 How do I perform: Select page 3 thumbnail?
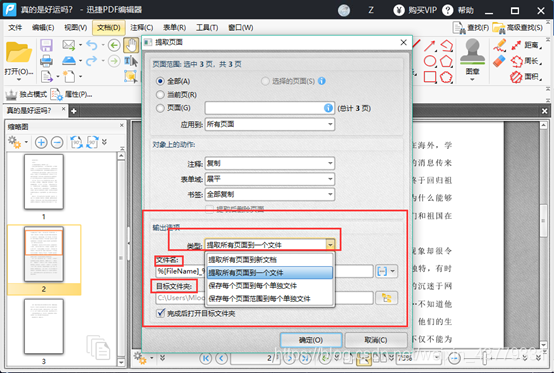(44, 327)
